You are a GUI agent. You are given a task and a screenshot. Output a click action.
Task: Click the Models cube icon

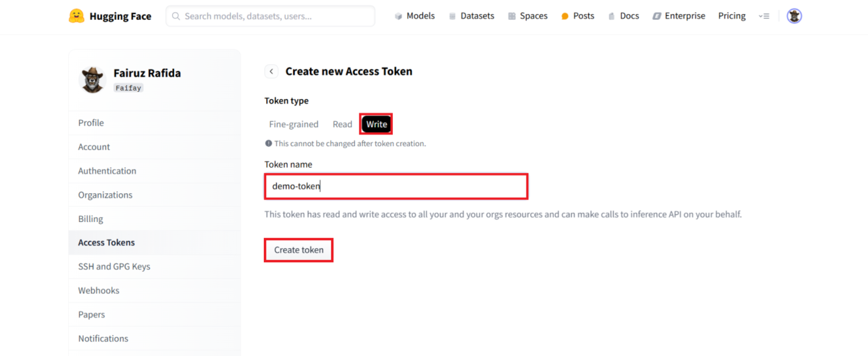pyautogui.click(x=398, y=16)
